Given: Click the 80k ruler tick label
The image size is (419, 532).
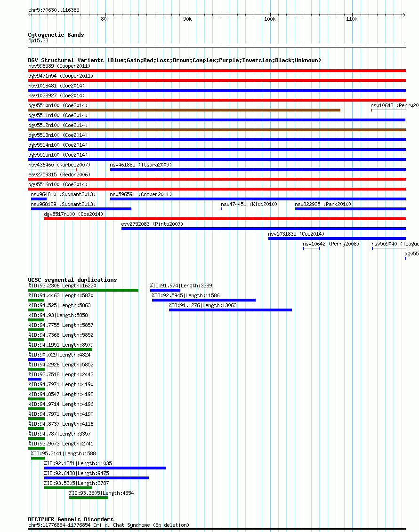Looking at the screenshot, I should click(x=105, y=19).
